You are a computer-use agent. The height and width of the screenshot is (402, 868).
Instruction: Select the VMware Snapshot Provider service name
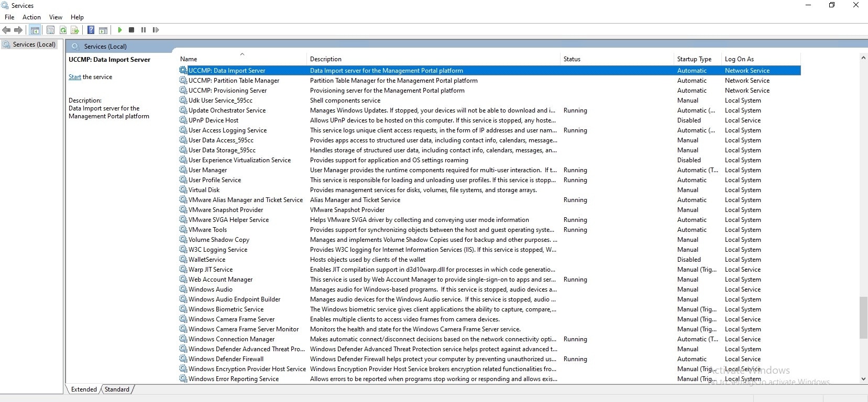coord(226,210)
